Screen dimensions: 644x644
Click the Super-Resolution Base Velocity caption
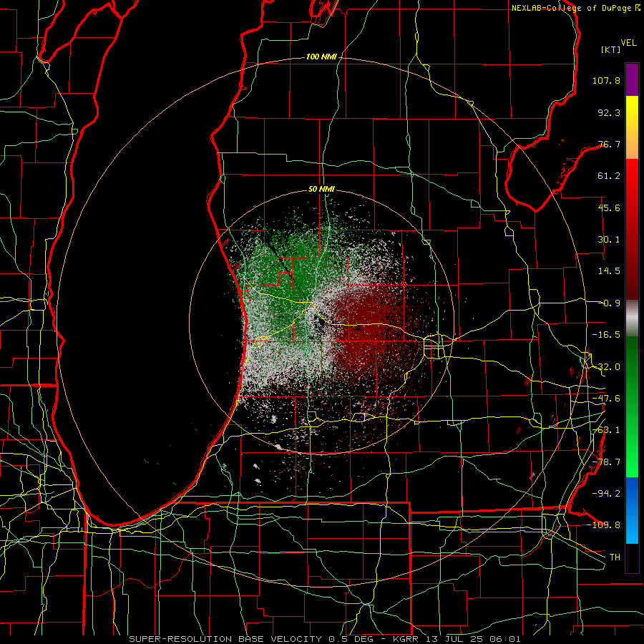click(x=324, y=639)
